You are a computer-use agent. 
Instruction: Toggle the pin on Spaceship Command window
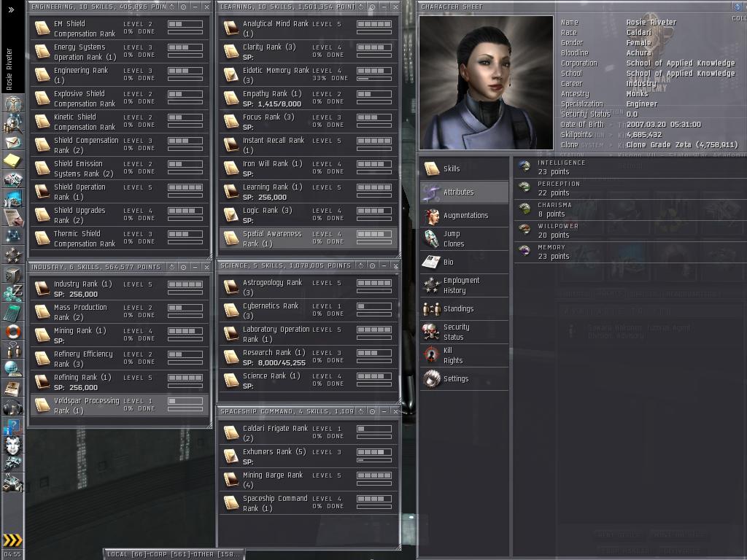point(360,411)
